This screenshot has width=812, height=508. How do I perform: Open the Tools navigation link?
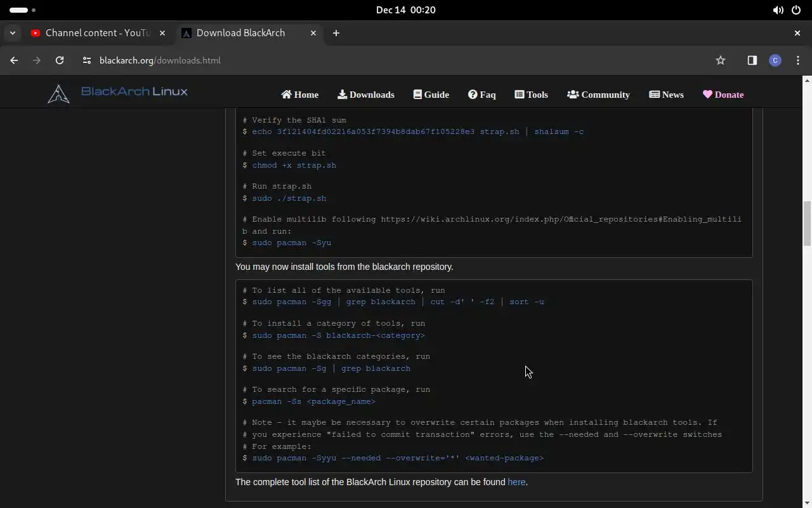(x=532, y=95)
